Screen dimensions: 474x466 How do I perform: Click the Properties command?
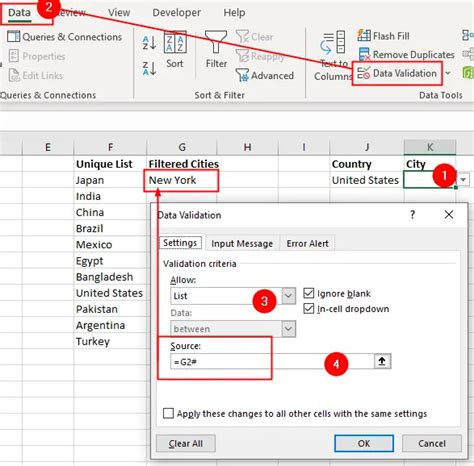pyautogui.click(x=37, y=56)
